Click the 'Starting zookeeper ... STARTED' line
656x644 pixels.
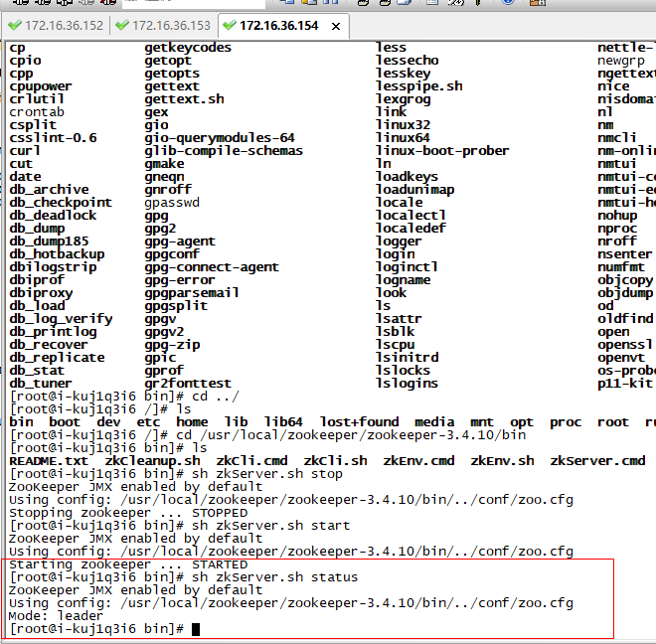click(128, 564)
